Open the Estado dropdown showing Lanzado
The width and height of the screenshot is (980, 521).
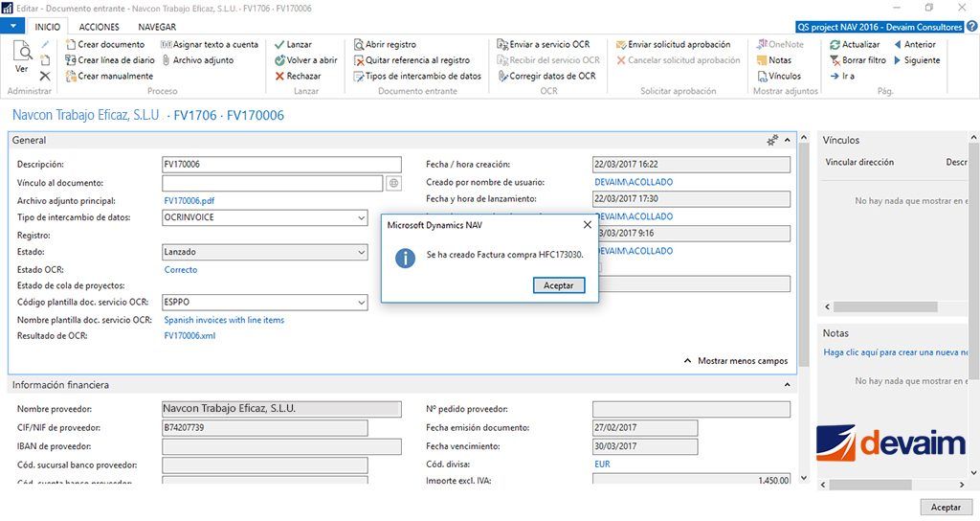point(361,252)
